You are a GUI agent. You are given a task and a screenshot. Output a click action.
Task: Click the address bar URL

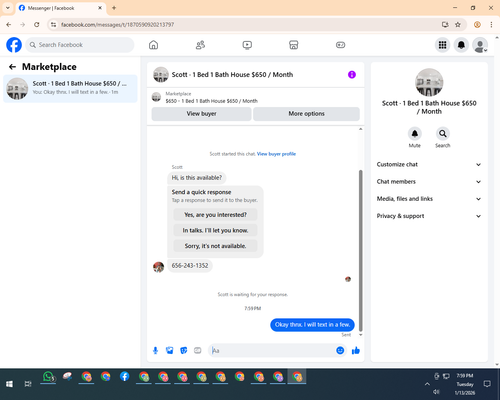(x=117, y=25)
